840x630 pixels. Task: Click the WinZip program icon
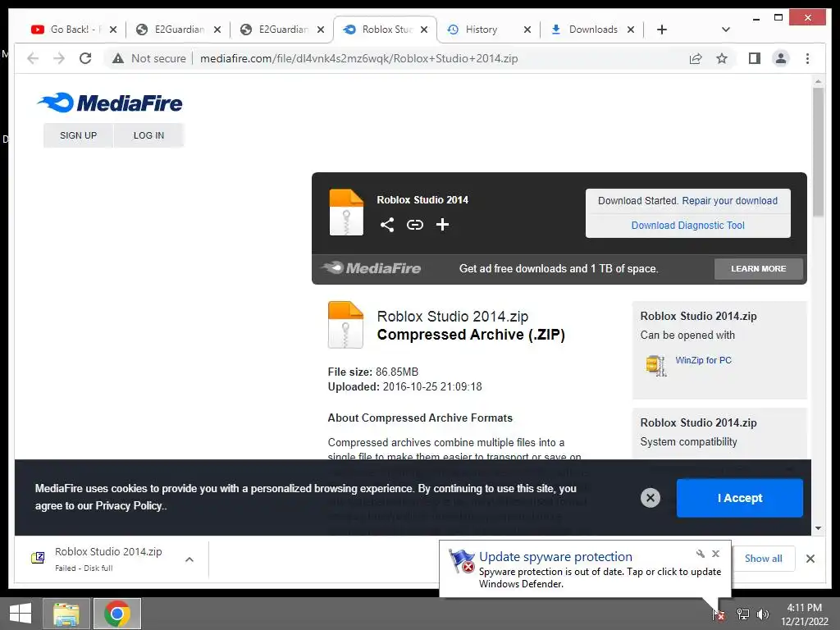pos(655,365)
